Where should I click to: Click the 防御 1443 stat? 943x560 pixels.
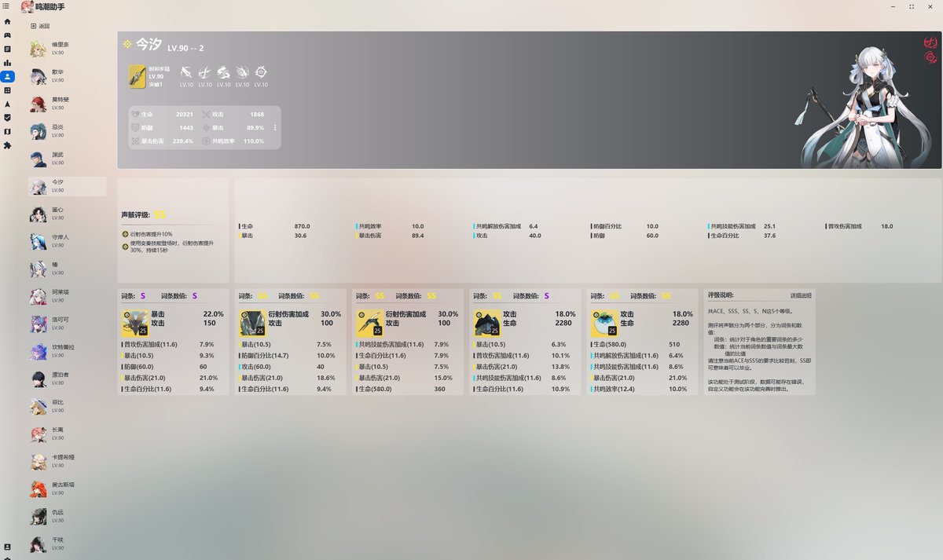tap(163, 127)
